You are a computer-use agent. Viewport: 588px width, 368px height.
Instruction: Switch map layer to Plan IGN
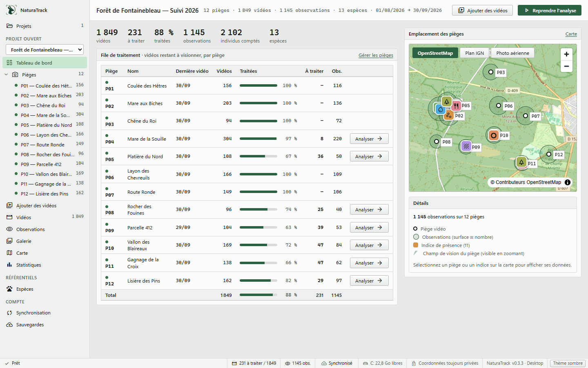(474, 53)
